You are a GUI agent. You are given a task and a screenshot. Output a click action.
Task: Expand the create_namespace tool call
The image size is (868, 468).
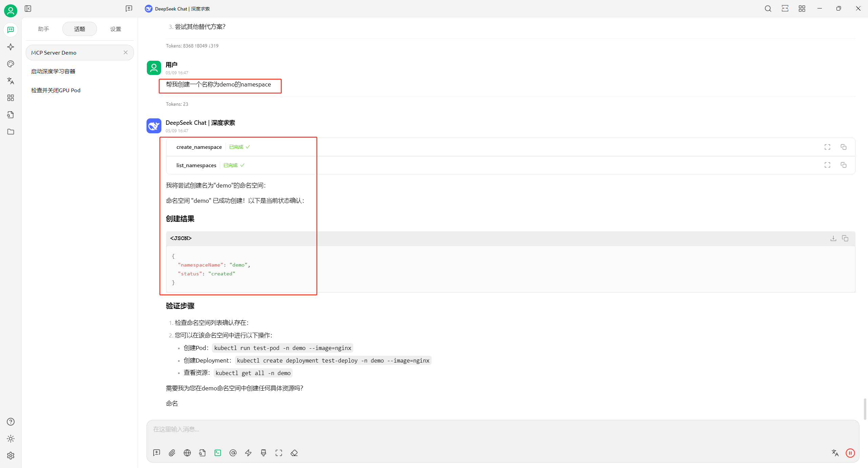pyautogui.click(x=199, y=147)
